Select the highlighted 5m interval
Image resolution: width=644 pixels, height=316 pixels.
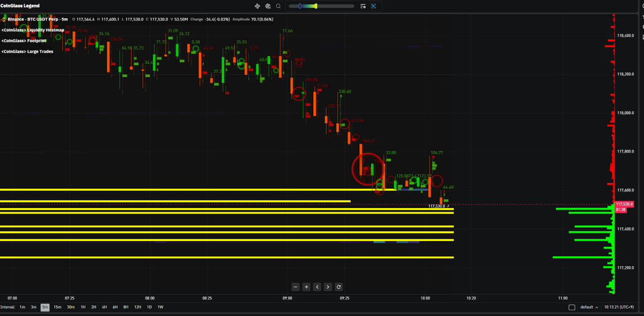45,307
